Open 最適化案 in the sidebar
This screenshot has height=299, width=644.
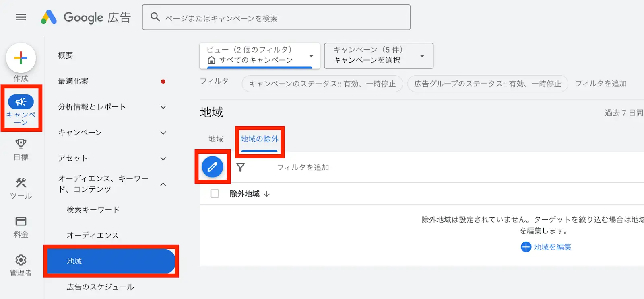coord(73,81)
